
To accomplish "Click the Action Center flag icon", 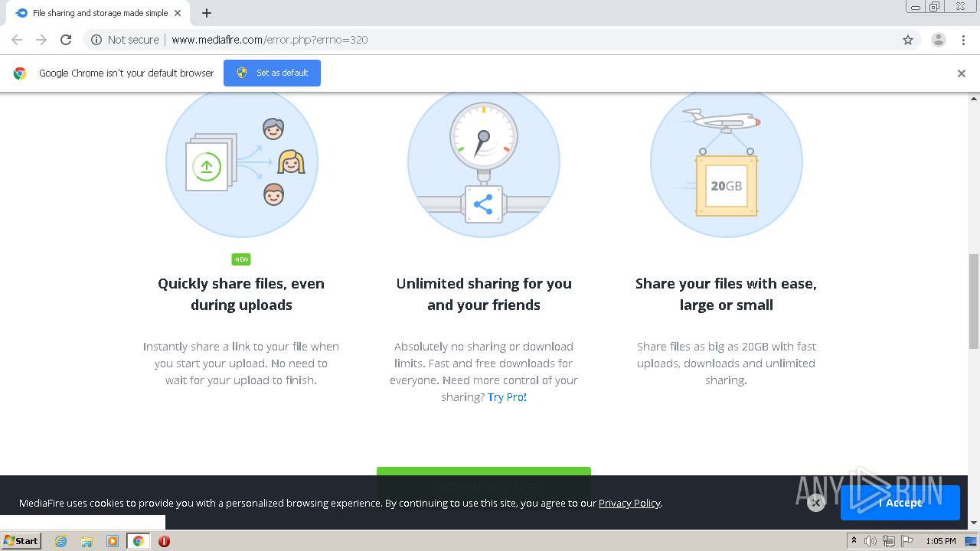I will 907,541.
